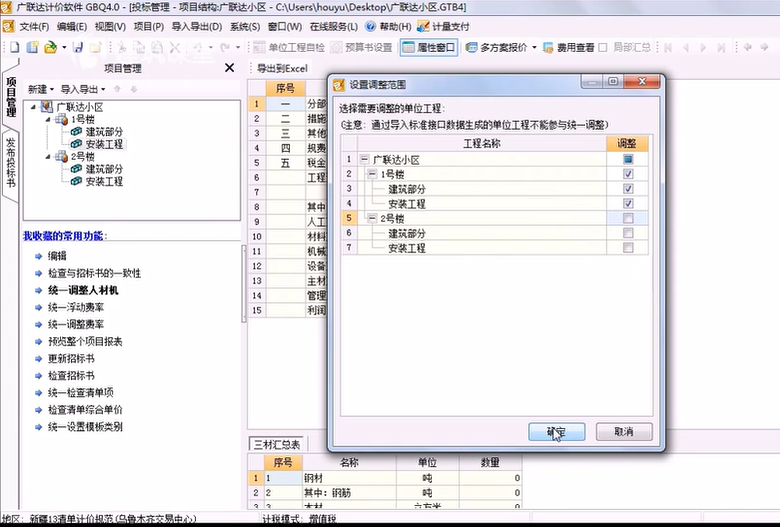The height and width of the screenshot is (527, 780).
Task: Click 取消 to cancel the dialog
Action: [x=624, y=431]
